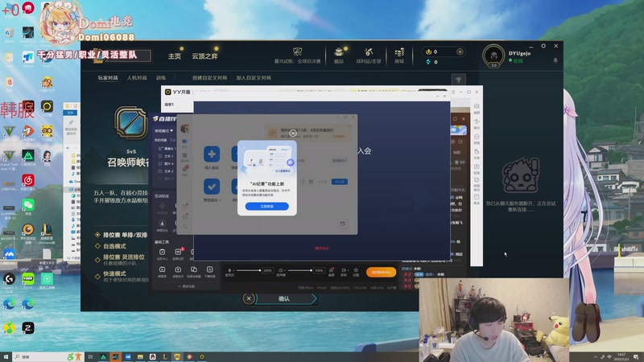Image resolution: width=644 pixels, height=362 pixels.
Task: Click speaker volume percent field
Action: pyautogui.click(x=319, y=270)
